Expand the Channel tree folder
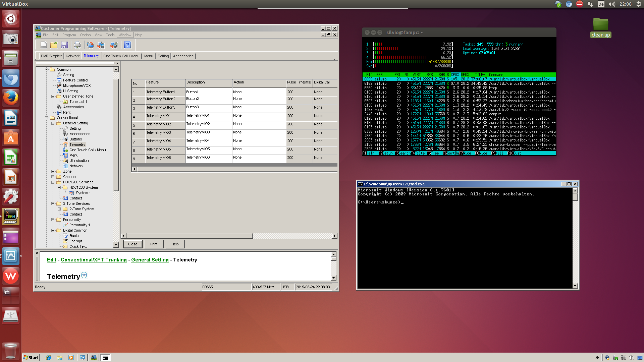Screen dimensions: 644x362 [x=53, y=177]
